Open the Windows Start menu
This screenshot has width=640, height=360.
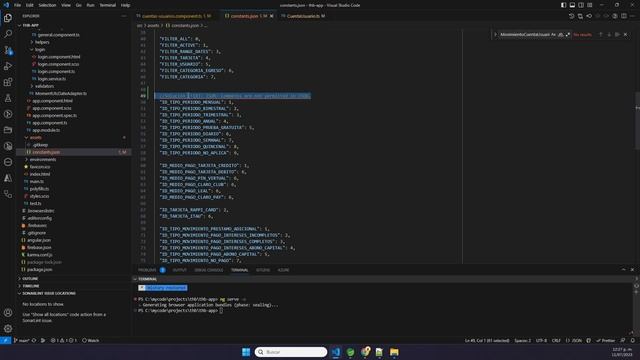tap(246, 352)
